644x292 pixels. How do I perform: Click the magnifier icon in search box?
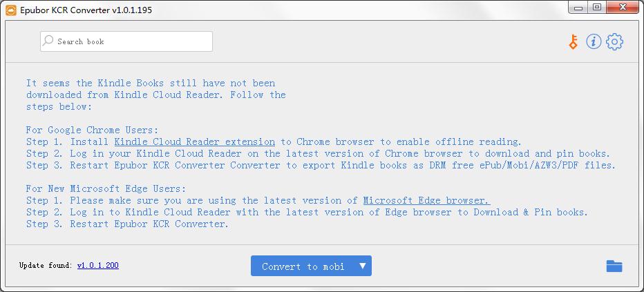[48, 41]
